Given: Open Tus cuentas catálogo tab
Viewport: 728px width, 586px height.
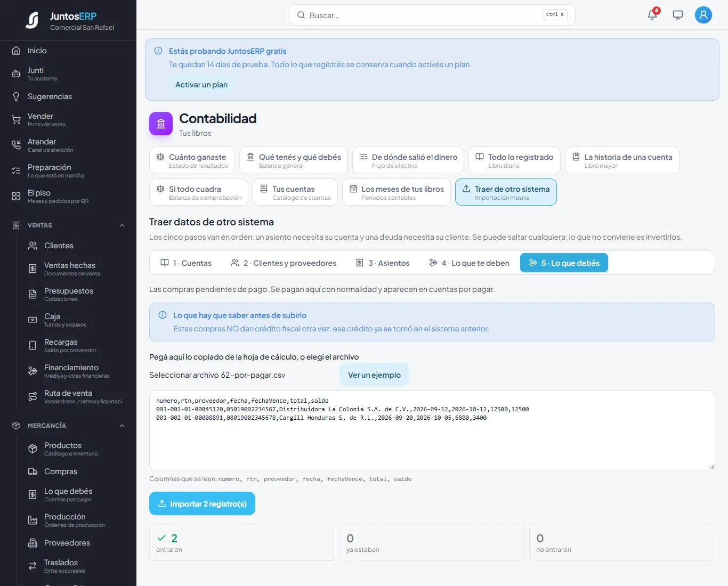Looking at the screenshot, I should [295, 192].
